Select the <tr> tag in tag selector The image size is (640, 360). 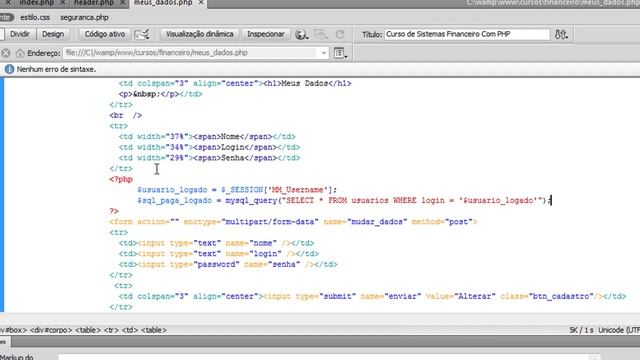[111, 330]
